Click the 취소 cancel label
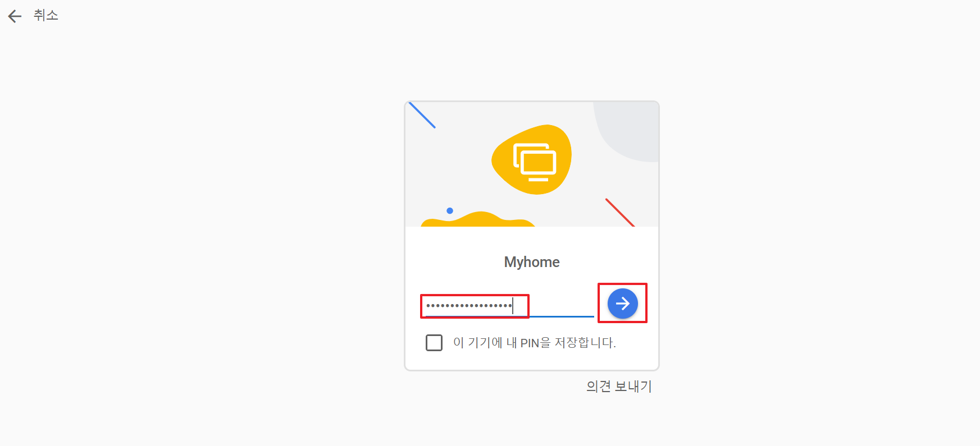980x446 pixels. [46, 16]
